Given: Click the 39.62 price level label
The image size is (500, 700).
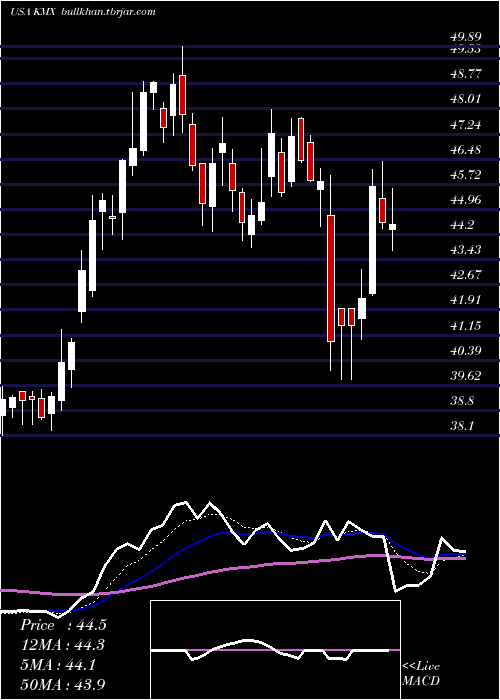Looking at the screenshot, I should [467, 375].
